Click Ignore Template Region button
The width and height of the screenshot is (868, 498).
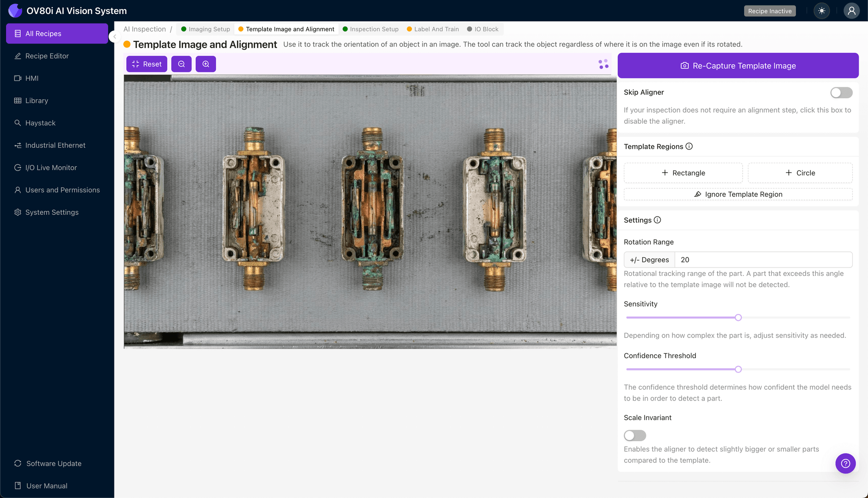coord(738,194)
